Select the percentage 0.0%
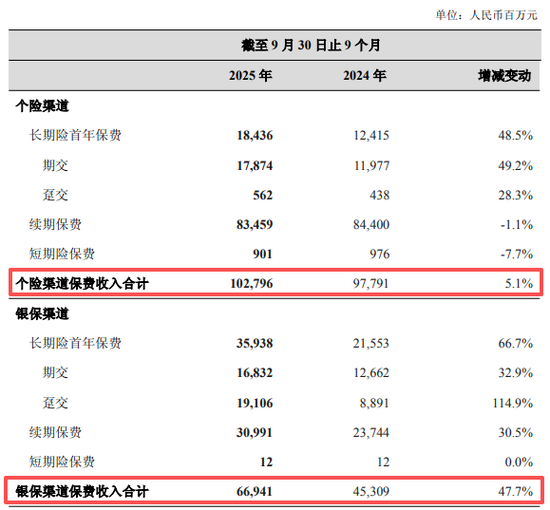Screen dimensions: 550x510 pos(519,462)
